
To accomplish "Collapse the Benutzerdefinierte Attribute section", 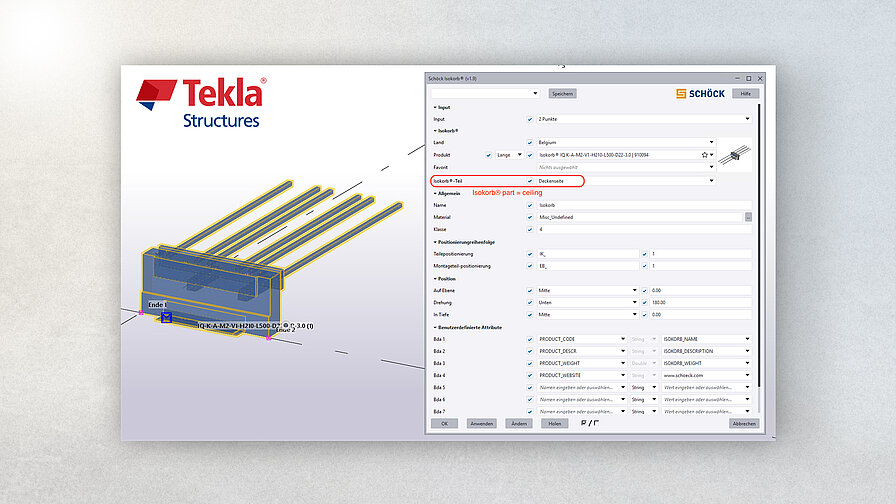I will coord(467,327).
